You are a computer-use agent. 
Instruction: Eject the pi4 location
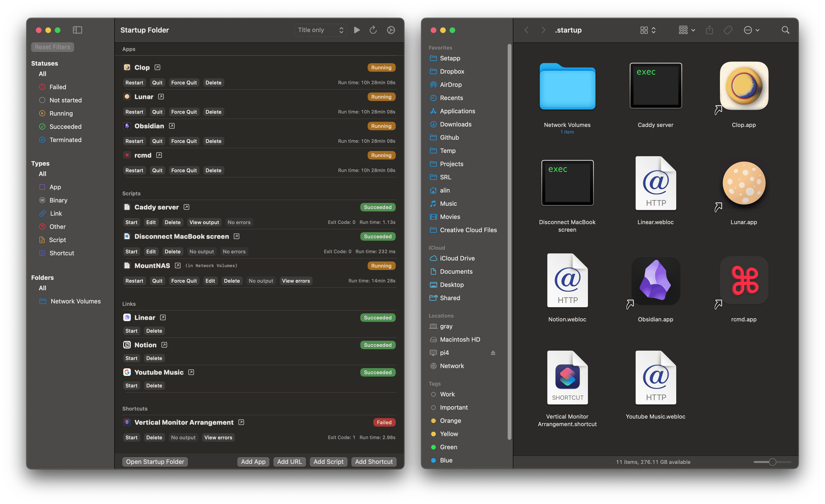pyautogui.click(x=493, y=353)
